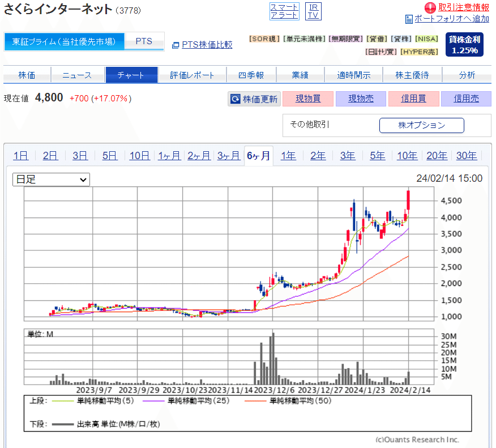Screen dimensions: 496x448
Task: Click the 信用売 button
Action: click(466, 99)
